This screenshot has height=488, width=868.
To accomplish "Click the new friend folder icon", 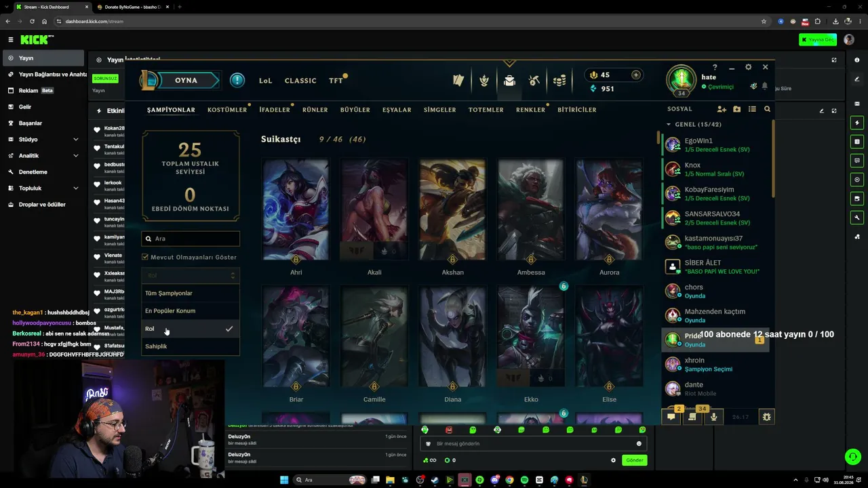I will pos(737,109).
